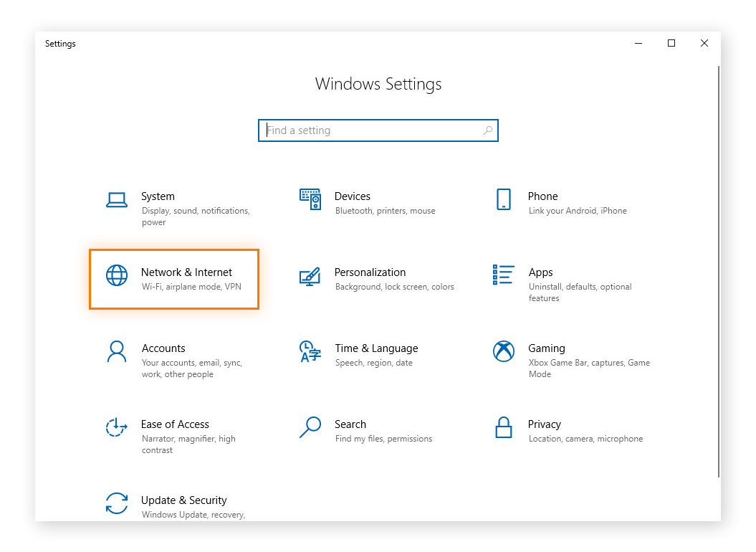Open the Network & Internet label
Image resolution: width=756 pixels, height=552 pixels.
186,272
